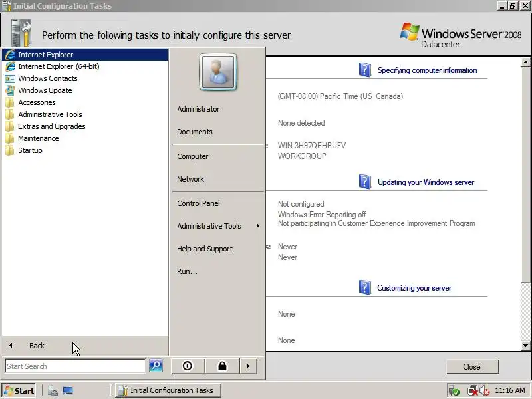Click scrollbar up arrow in tasks window
Image resolution: width=532 pixels, height=399 pixels.
click(525, 62)
